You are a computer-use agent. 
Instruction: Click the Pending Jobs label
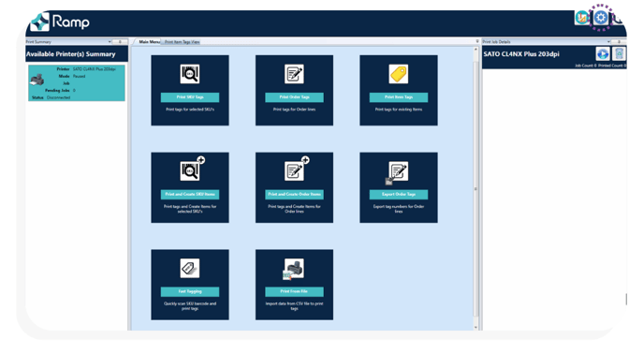[x=57, y=90]
